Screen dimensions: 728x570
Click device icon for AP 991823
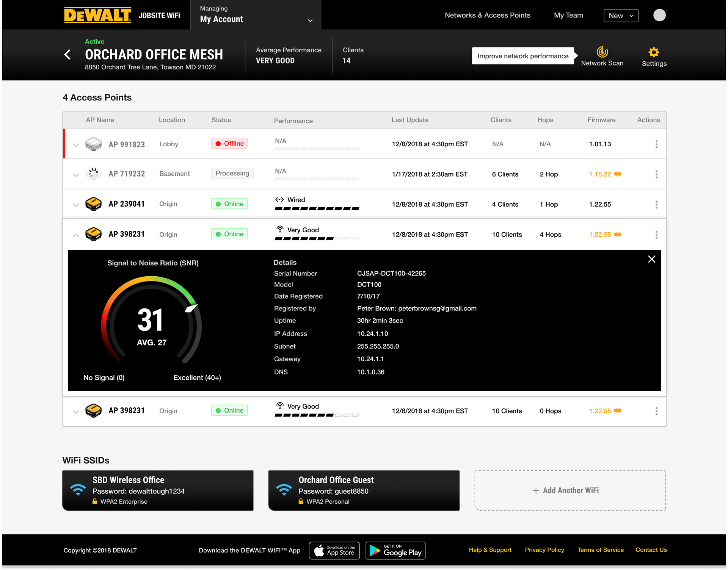93,144
